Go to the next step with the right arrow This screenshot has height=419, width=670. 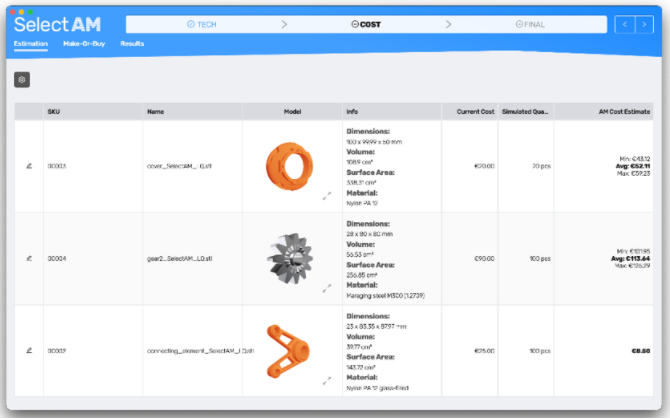[x=644, y=24]
